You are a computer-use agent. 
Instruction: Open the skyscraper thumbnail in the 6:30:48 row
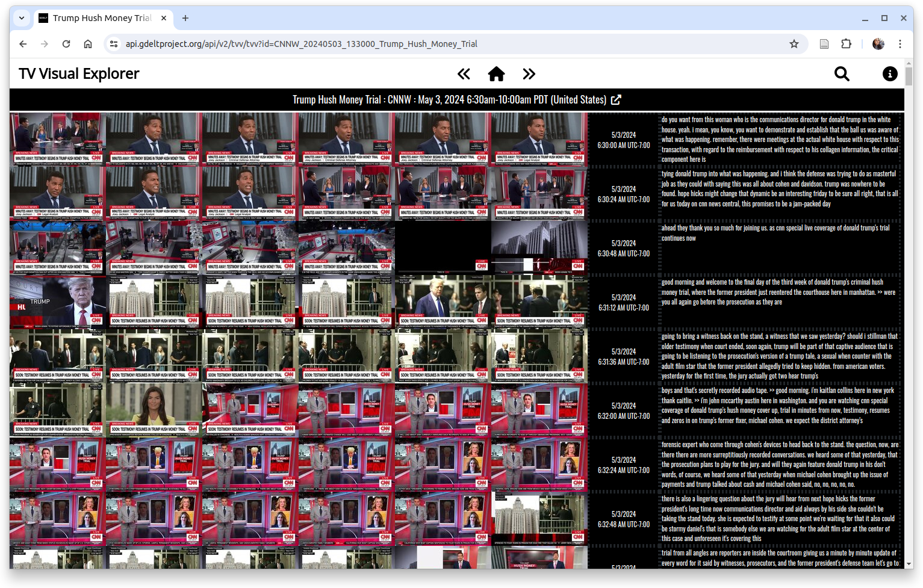[539, 248]
